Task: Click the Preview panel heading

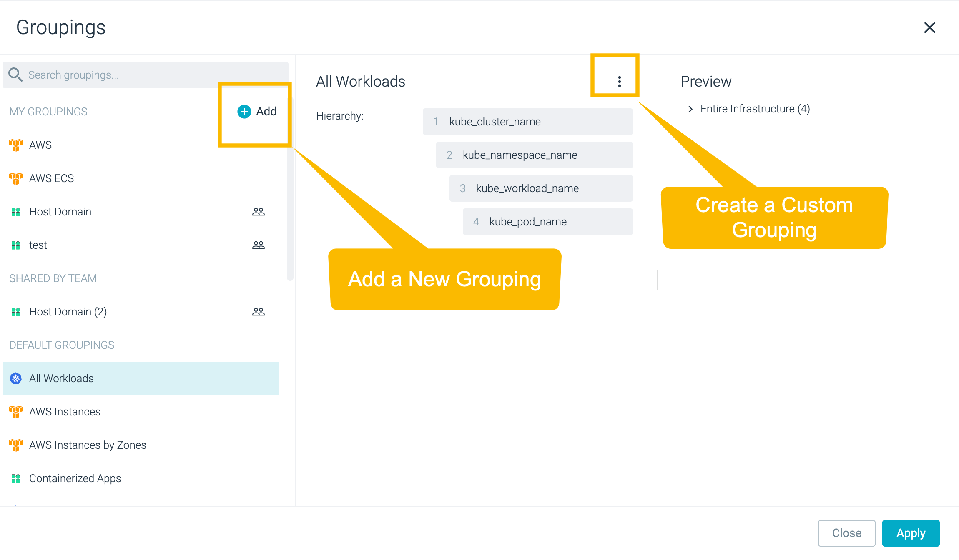Action: pos(706,81)
